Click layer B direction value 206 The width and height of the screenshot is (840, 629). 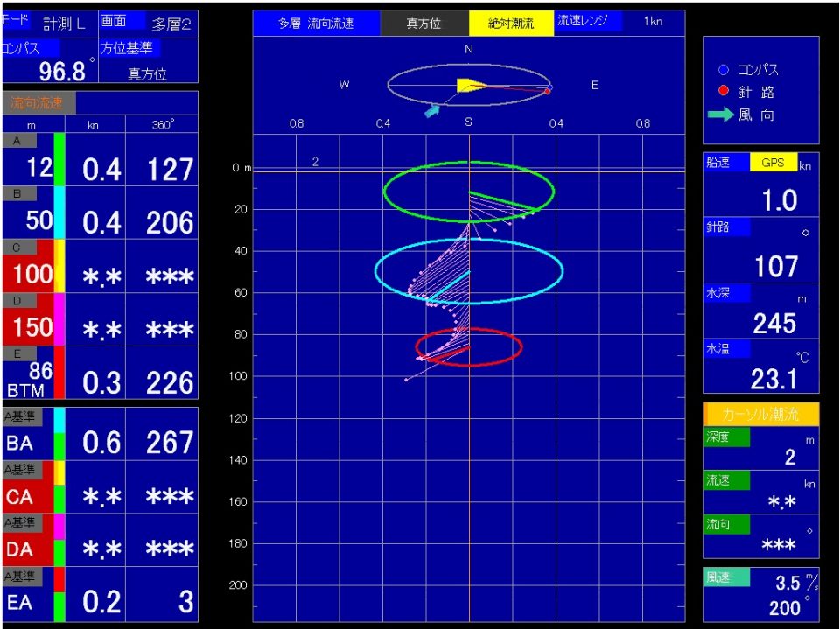(170, 222)
